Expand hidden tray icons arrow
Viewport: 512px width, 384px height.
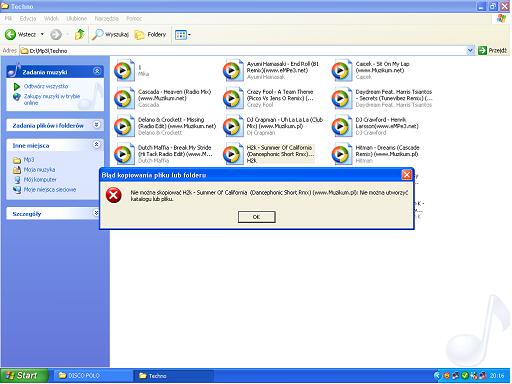[x=437, y=376]
